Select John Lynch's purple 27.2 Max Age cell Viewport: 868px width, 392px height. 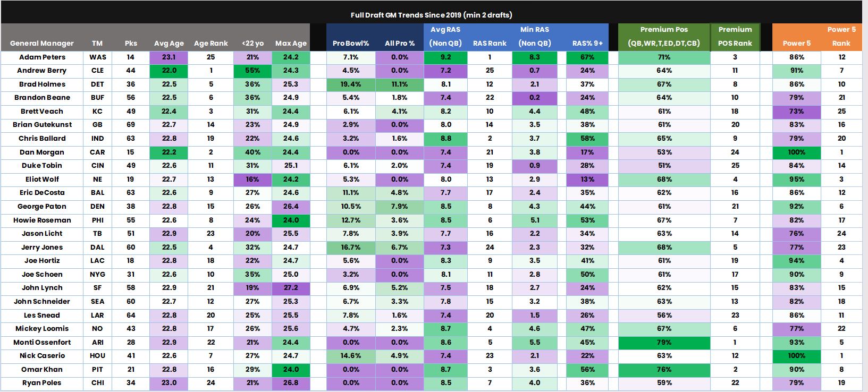[x=291, y=288]
